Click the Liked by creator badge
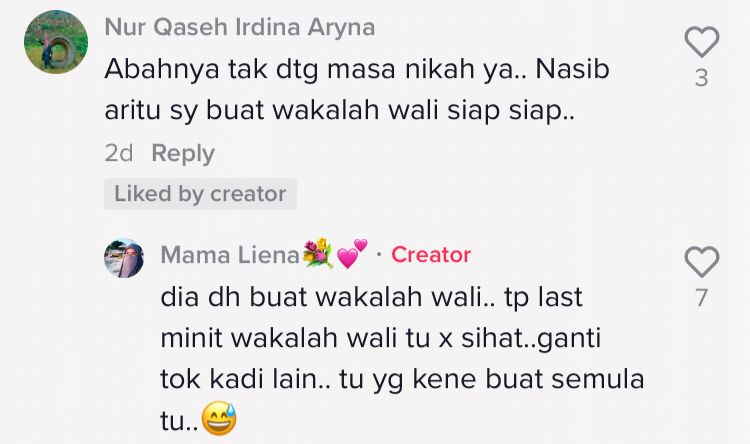750x444 pixels. (200, 194)
